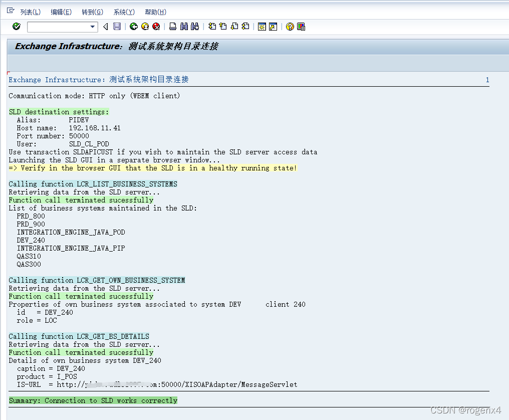This screenshot has width=509, height=420.
Task: Open the 列表(L) menu
Action: 30,12
